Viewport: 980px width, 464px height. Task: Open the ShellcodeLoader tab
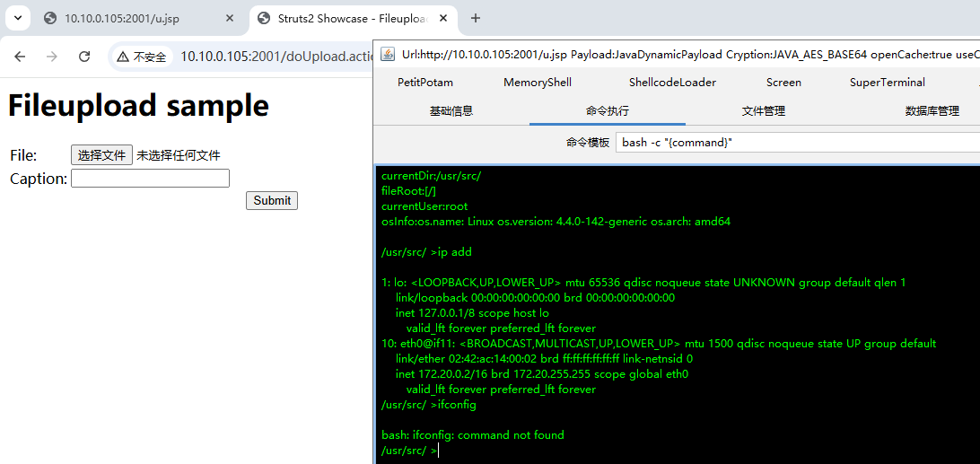pyautogui.click(x=672, y=83)
